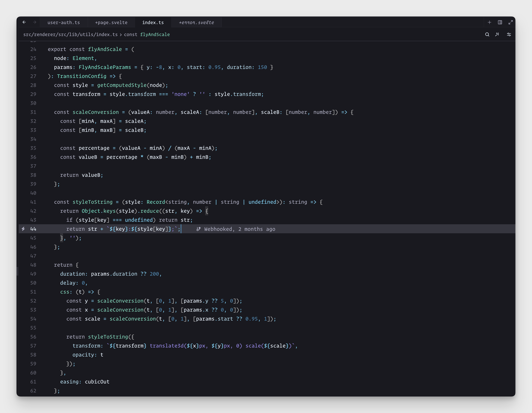This screenshot has height=413, width=532.
Task: Click 'valueB' in return statement line 38
Action: [x=91, y=175]
